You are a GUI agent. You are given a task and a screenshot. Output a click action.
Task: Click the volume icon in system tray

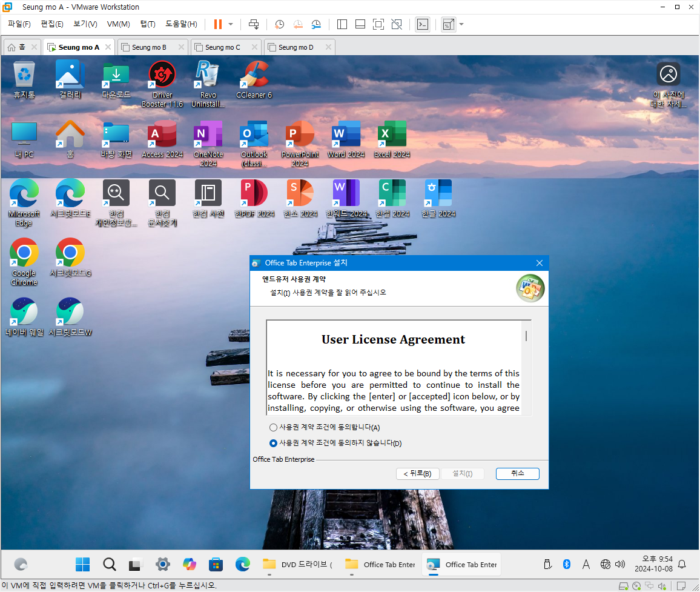tap(620, 564)
